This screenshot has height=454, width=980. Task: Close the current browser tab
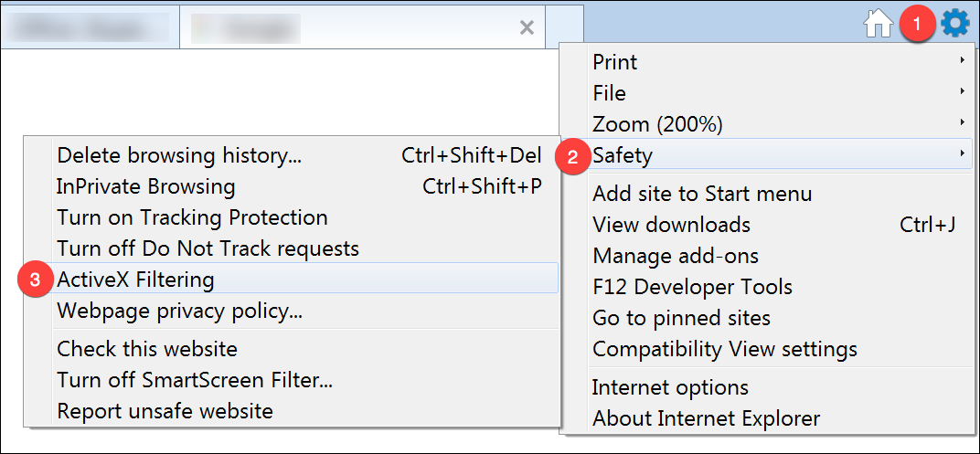point(527,27)
